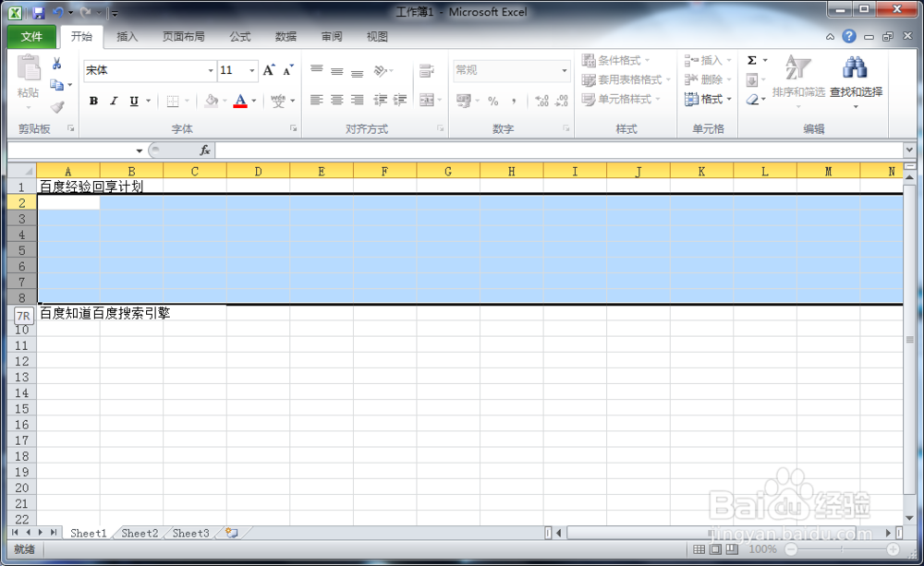Screen dimensions: 924x566
Task: Toggle Underline formatting
Action: (x=134, y=101)
